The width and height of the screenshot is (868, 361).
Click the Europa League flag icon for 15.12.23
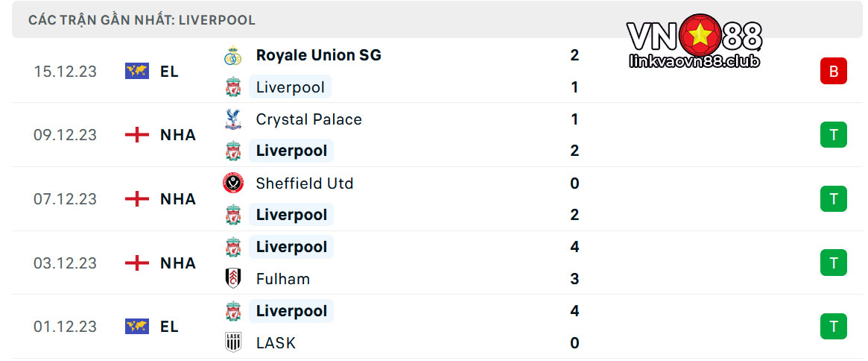(x=137, y=71)
